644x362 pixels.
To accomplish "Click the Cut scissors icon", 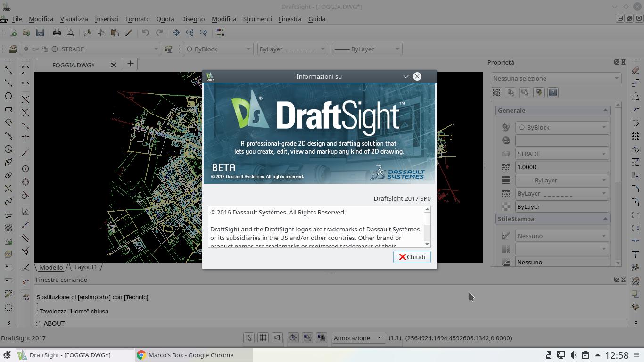I will (88, 33).
